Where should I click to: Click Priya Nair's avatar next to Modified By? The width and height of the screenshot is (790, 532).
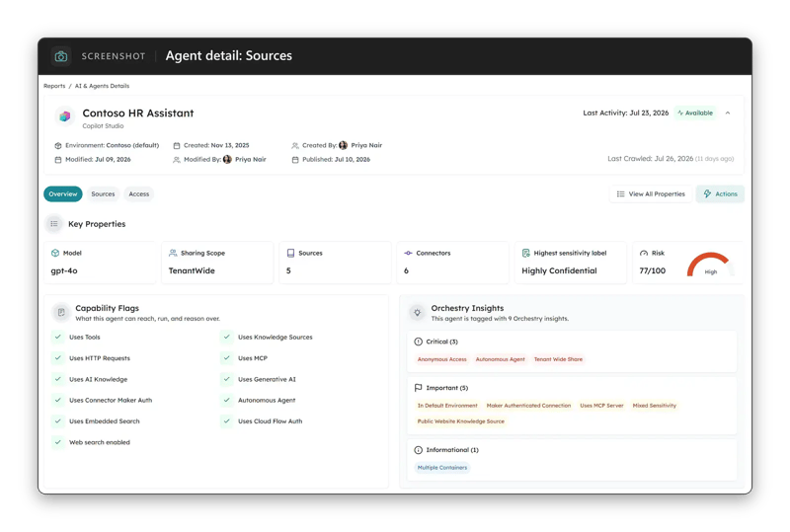point(227,159)
